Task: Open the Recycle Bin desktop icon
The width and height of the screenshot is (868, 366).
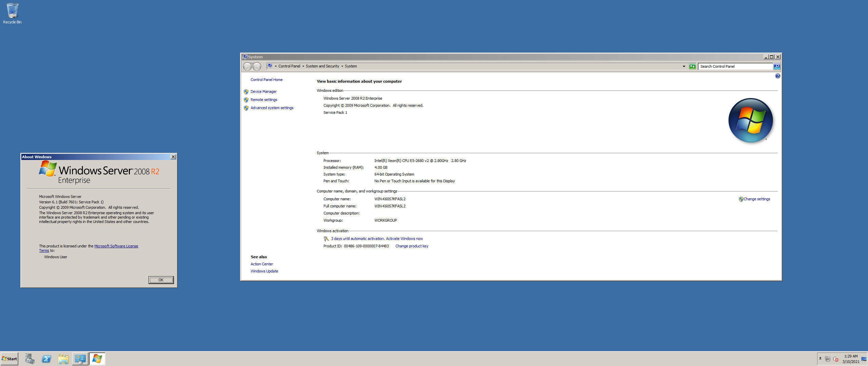Action: pos(12,14)
